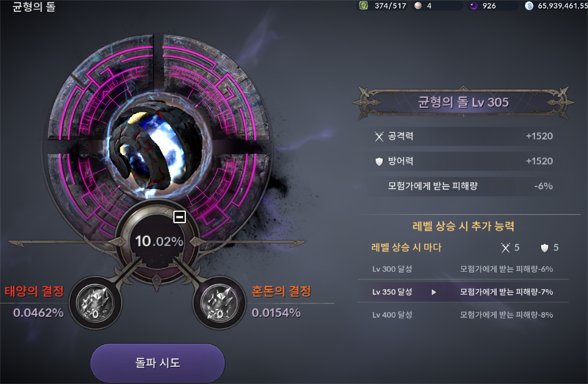Select the Lv 400 달성 row
The image size is (588, 384).
pos(463,315)
